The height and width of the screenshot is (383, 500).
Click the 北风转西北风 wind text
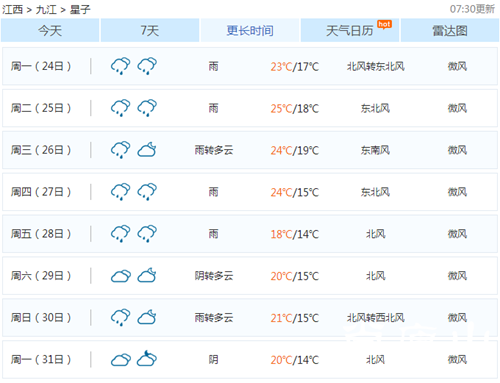point(376,318)
